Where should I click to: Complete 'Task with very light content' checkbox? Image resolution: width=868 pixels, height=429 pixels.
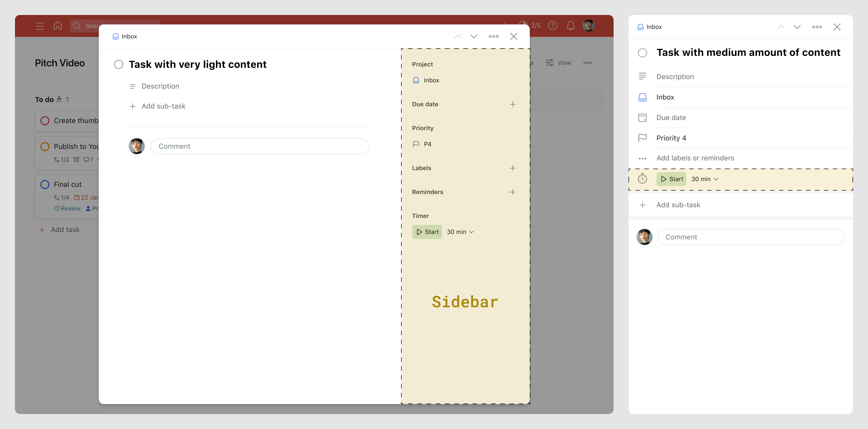click(119, 64)
